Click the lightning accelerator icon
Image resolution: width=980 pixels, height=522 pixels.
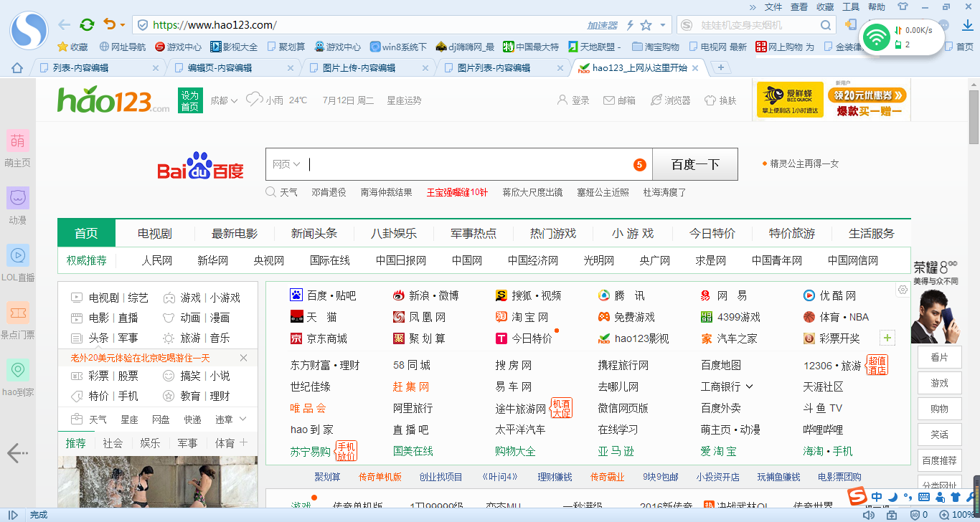click(x=630, y=25)
